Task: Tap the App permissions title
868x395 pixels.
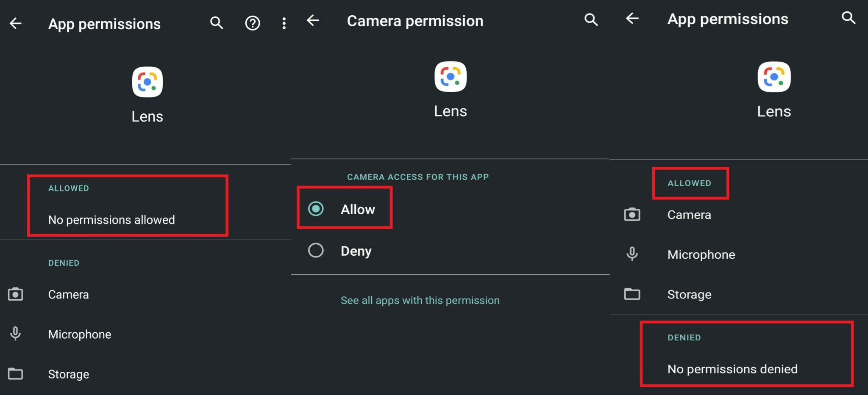Action: click(x=104, y=24)
